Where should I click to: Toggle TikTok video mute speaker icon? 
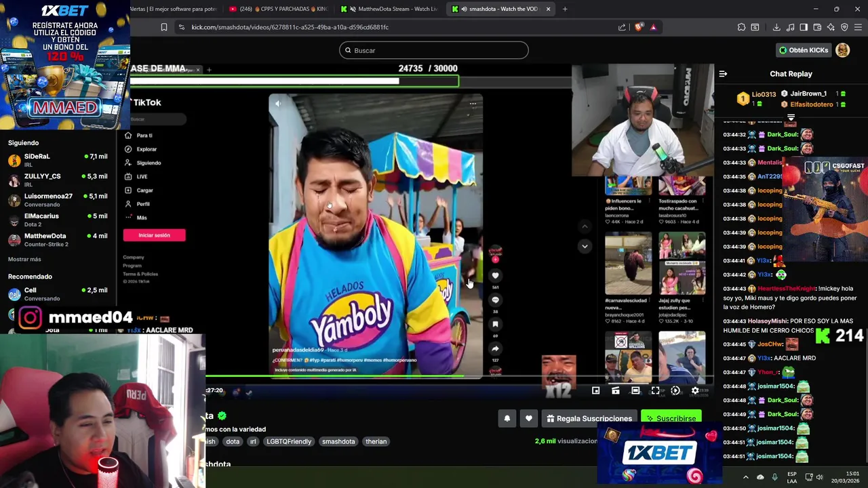coord(277,104)
